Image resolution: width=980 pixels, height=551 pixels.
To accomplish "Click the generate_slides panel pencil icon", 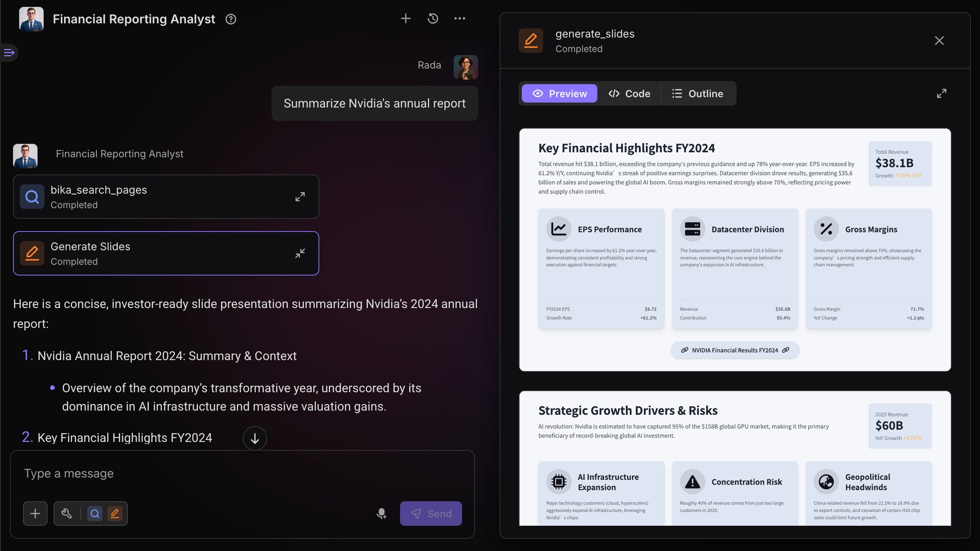I will click(531, 40).
